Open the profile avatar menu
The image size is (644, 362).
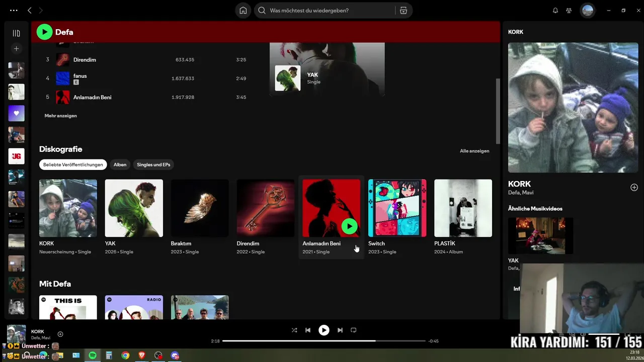click(x=587, y=10)
